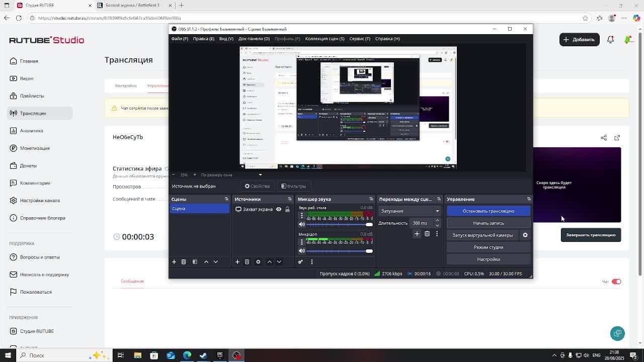Open options menu for Микр/доп channel

[302, 242]
